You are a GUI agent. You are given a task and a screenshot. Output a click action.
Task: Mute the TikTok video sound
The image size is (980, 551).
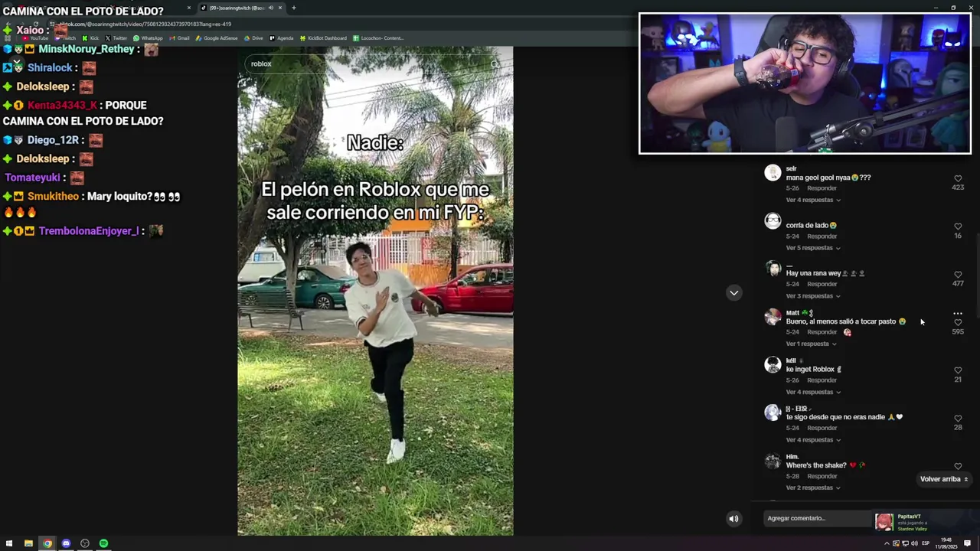(733, 519)
